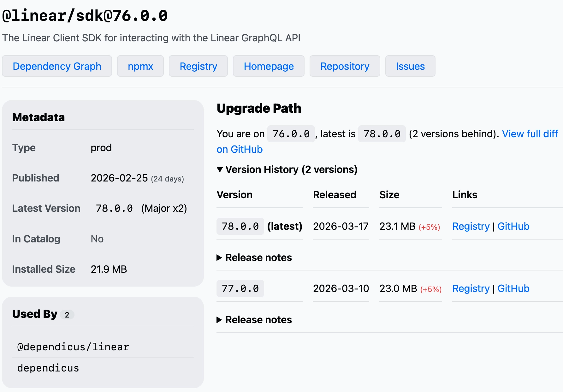Follow the View full diff on GitHub link
This screenshot has width=563, height=392.
[530, 134]
